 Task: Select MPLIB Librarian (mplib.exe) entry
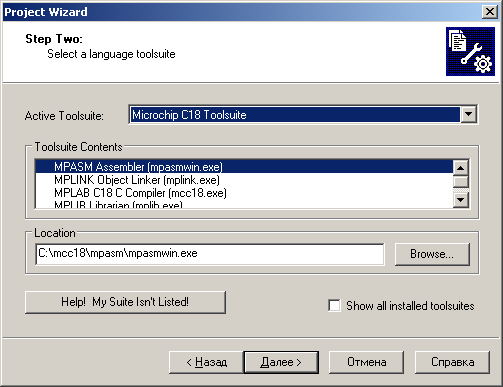pos(244,204)
